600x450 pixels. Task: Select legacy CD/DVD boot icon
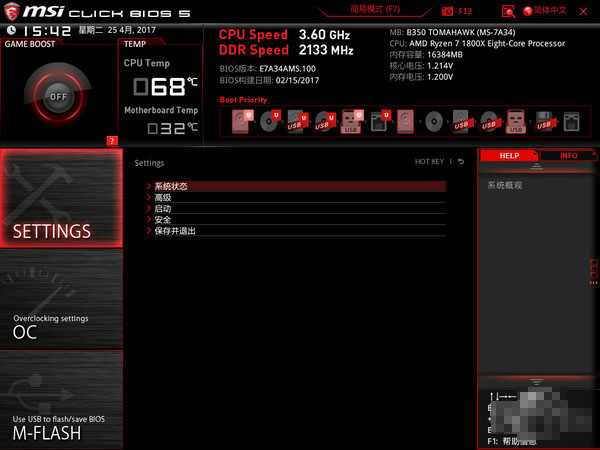click(434, 121)
